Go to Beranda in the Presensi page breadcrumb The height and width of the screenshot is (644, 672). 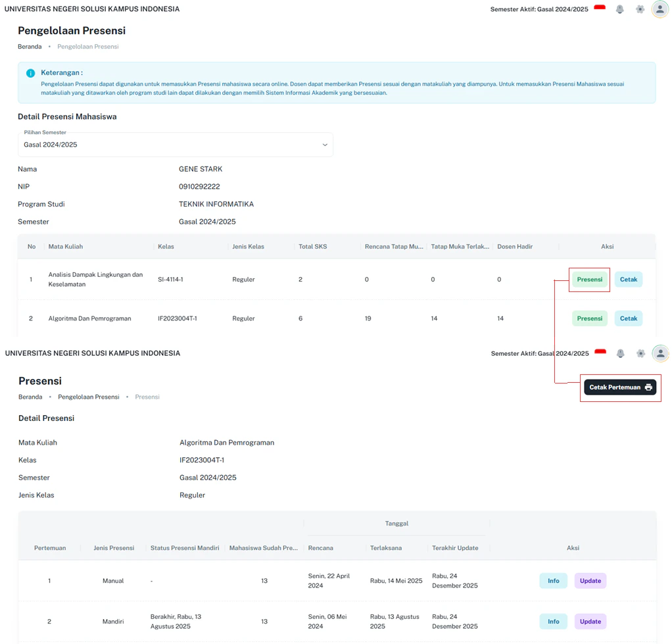coord(30,397)
